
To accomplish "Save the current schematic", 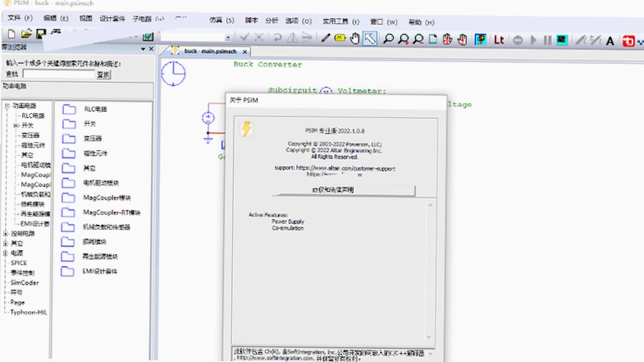I will pyautogui.click(x=41, y=34).
